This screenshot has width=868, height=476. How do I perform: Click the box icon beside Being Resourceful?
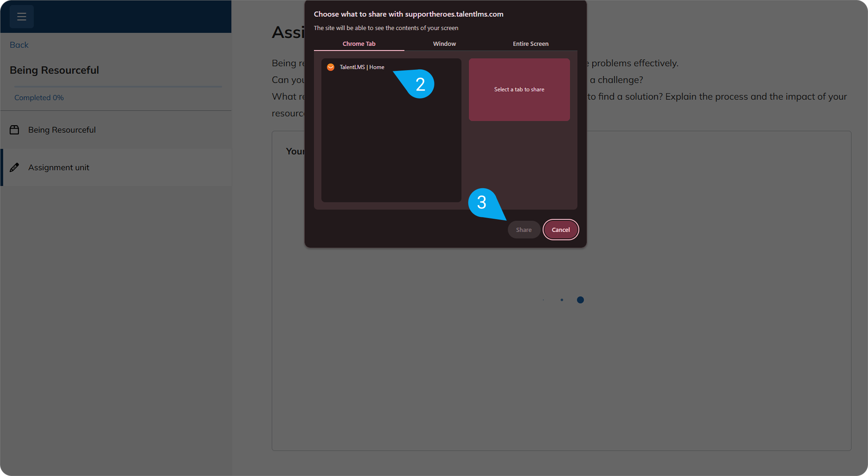[14, 130]
